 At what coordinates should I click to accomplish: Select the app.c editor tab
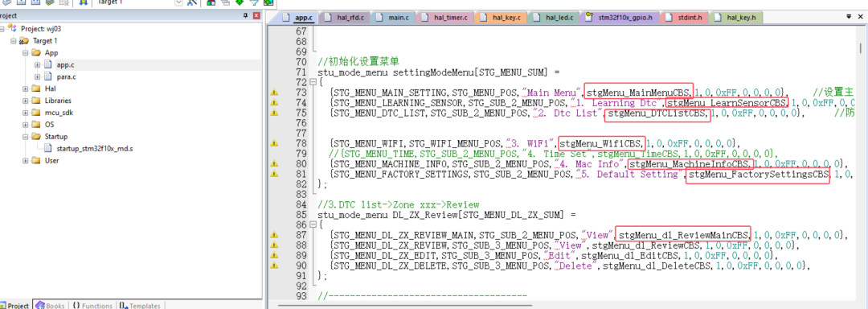tap(297, 18)
